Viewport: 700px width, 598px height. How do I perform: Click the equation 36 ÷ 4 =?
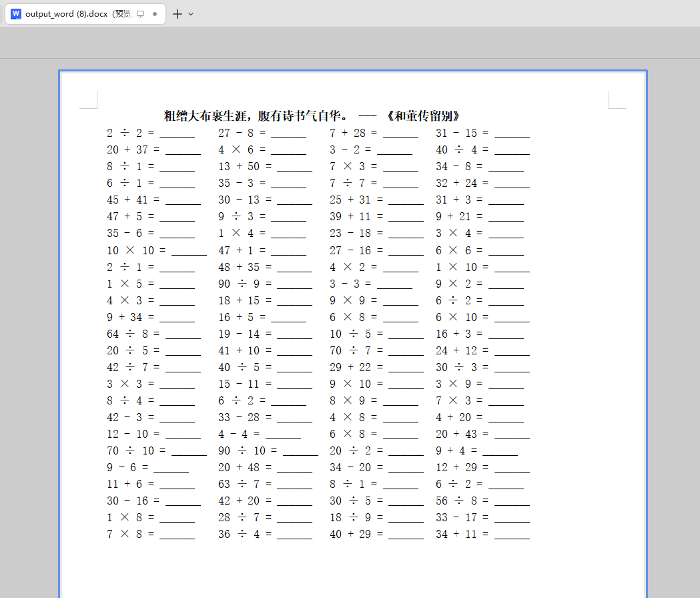245,534
